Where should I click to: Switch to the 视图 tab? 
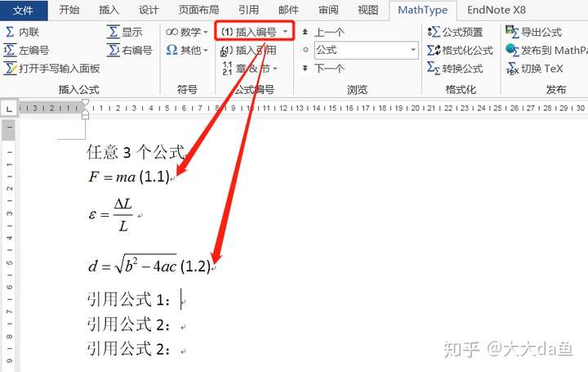point(367,10)
